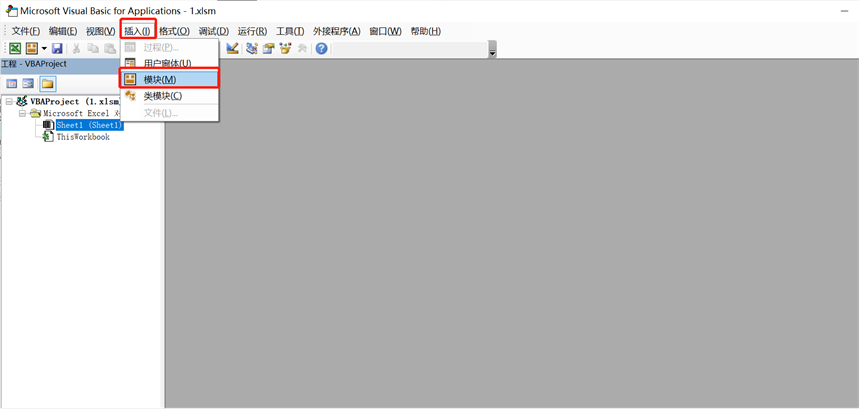
Task: Toggle Folders button in project panel
Action: tap(47, 84)
